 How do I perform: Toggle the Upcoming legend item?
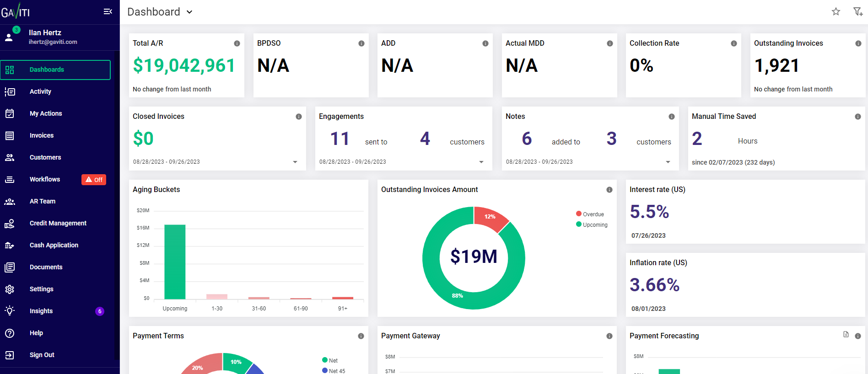click(x=592, y=224)
